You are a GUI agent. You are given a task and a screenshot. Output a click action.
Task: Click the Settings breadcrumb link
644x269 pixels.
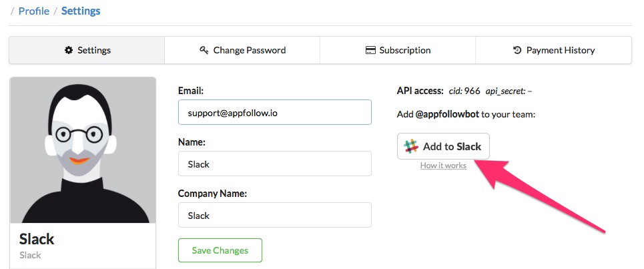pos(81,11)
